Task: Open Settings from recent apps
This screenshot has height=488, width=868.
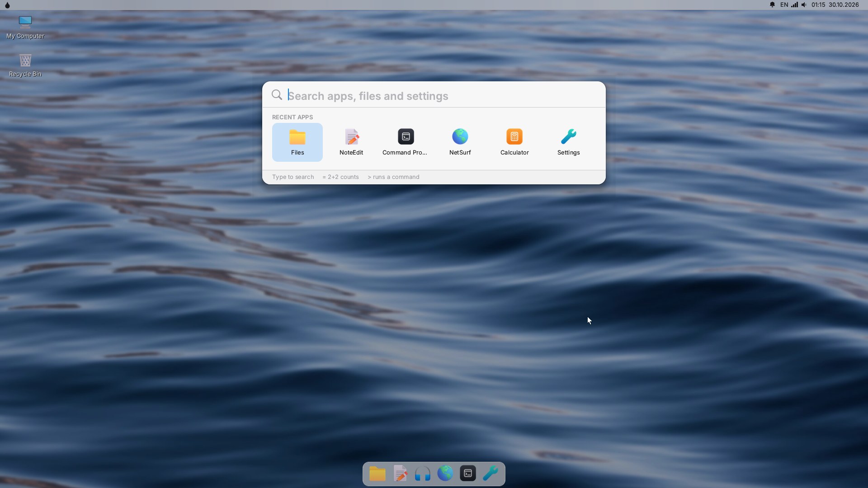Action: point(568,142)
